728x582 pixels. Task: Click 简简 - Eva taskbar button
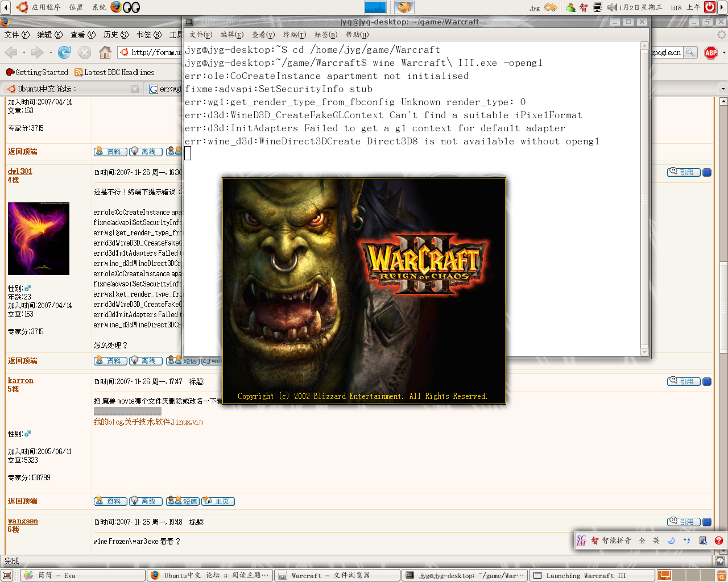(82, 575)
